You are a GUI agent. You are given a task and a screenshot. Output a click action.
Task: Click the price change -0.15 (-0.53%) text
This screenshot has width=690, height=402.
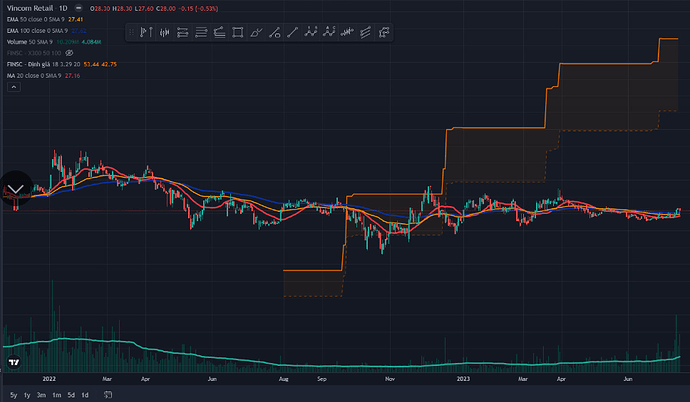pos(198,8)
